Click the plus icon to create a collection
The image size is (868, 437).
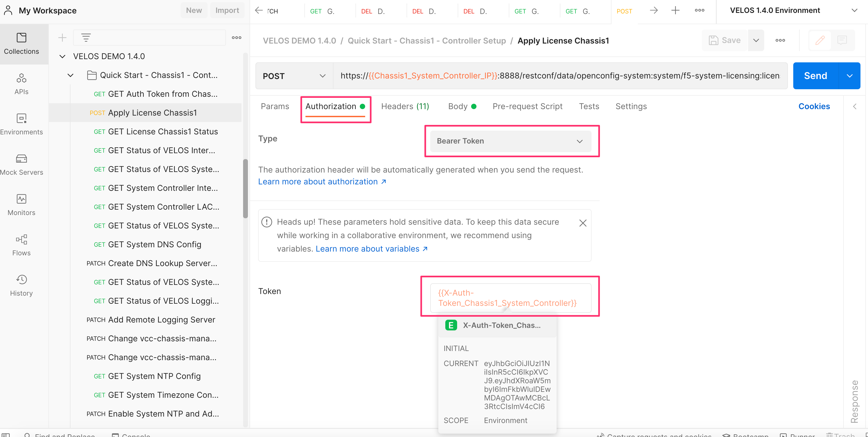click(62, 38)
